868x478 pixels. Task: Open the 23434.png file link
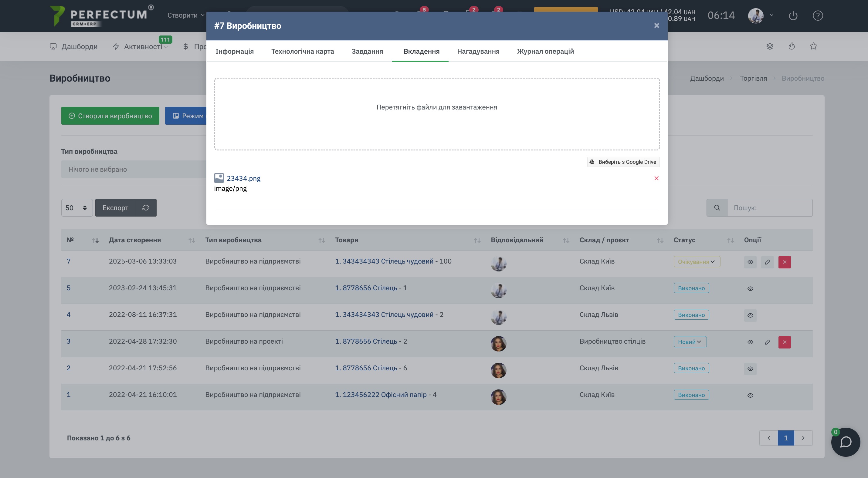click(243, 178)
